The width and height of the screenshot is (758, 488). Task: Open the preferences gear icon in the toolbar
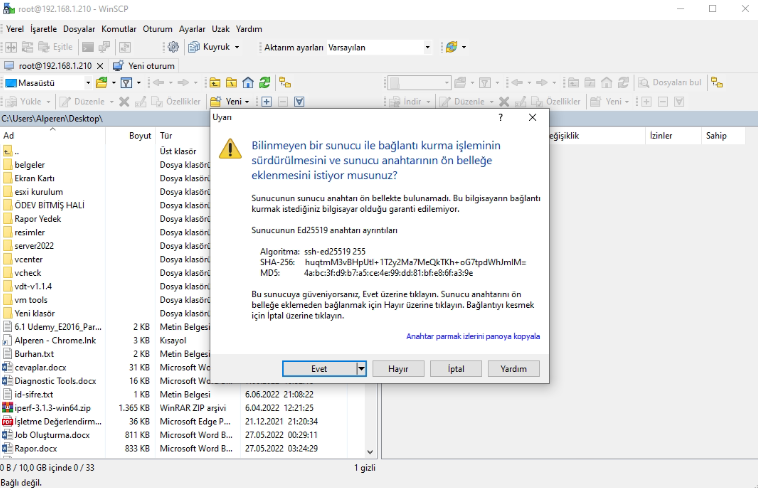(x=173, y=47)
